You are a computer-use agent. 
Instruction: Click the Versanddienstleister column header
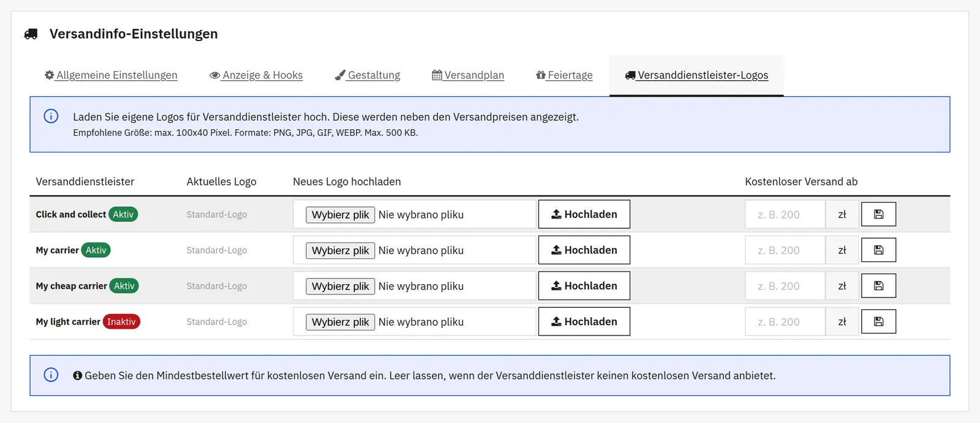[85, 182]
